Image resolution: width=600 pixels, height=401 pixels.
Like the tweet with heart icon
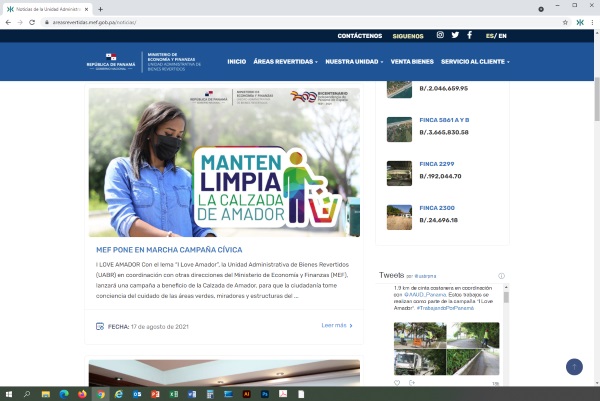pyautogui.click(x=397, y=382)
